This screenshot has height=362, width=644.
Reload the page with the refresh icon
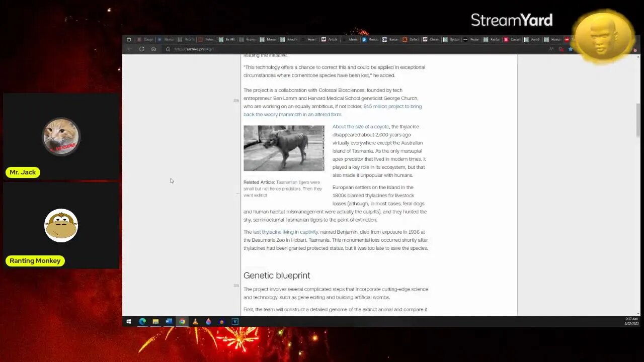pos(141,49)
